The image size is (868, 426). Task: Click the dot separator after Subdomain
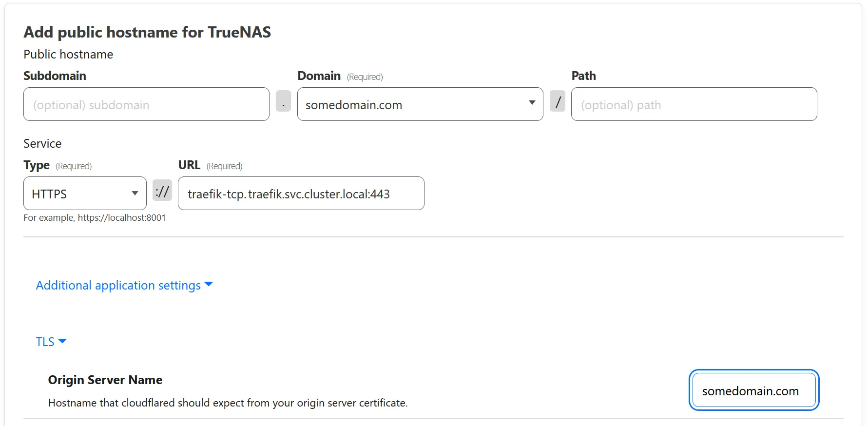point(283,101)
